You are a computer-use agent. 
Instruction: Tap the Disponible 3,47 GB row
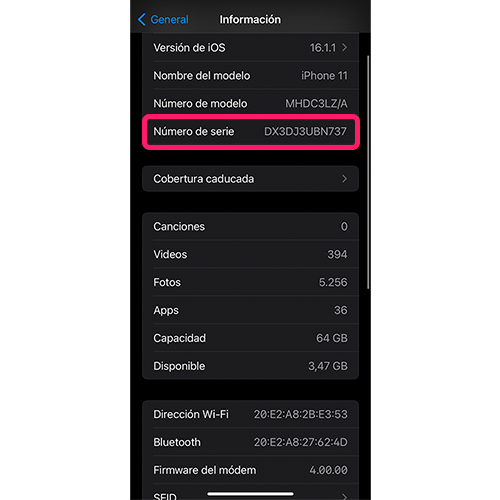point(250,366)
